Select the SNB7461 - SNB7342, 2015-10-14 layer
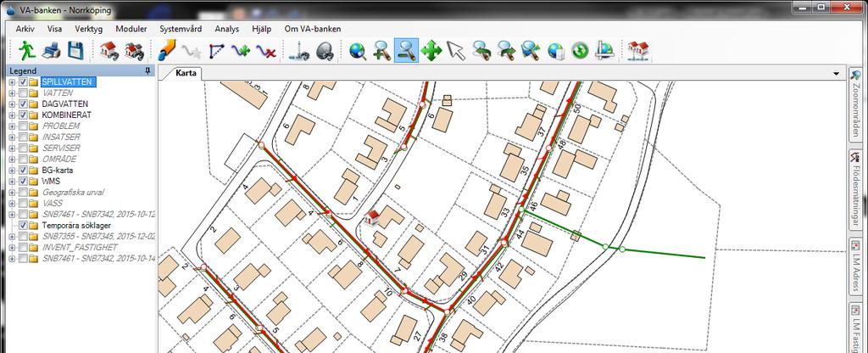The width and height of the screenshot is (868, 353). pyautogui.click(x=99, y=259)
